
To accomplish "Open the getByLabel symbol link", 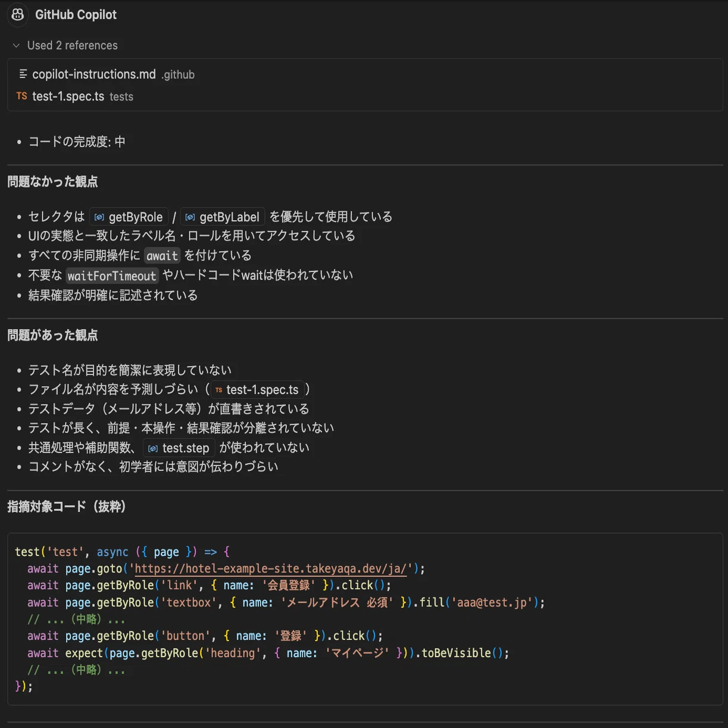I will point(223,217).
